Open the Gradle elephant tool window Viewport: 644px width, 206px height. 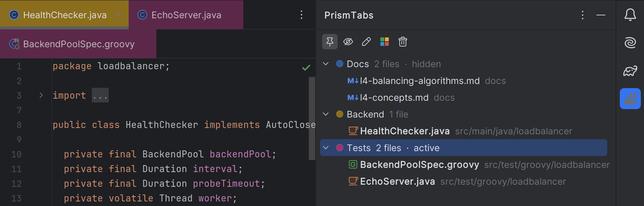click(x=630, y=71)
